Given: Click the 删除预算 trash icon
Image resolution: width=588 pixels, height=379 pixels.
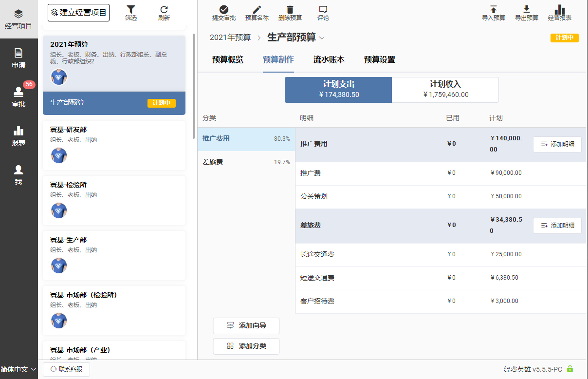Looking at the screenshot, I should click(x=290, y=10).
